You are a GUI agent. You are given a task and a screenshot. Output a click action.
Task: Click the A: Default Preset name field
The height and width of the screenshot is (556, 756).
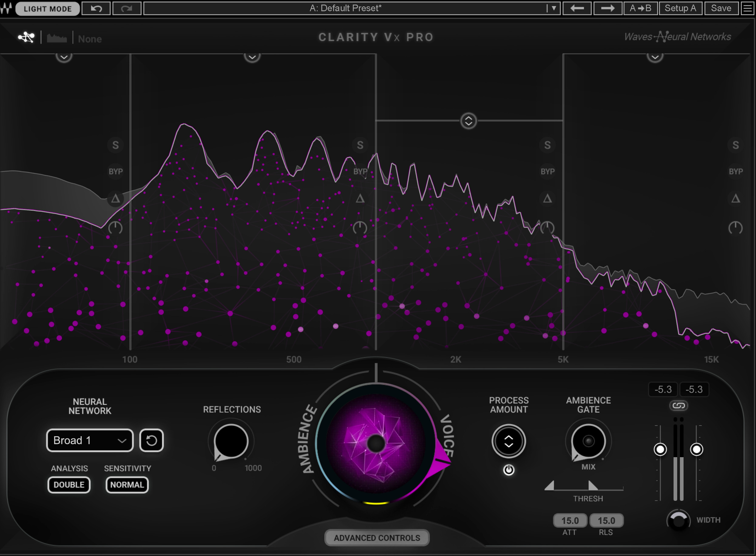click(345, 8)
